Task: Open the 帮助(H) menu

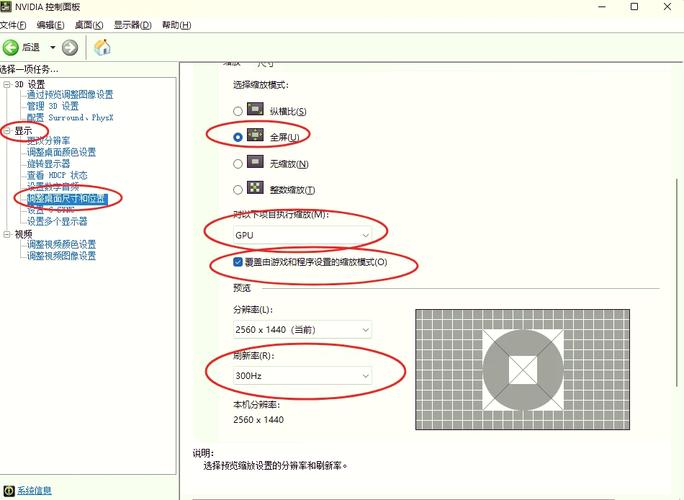Action: click(x=177, y=25)
